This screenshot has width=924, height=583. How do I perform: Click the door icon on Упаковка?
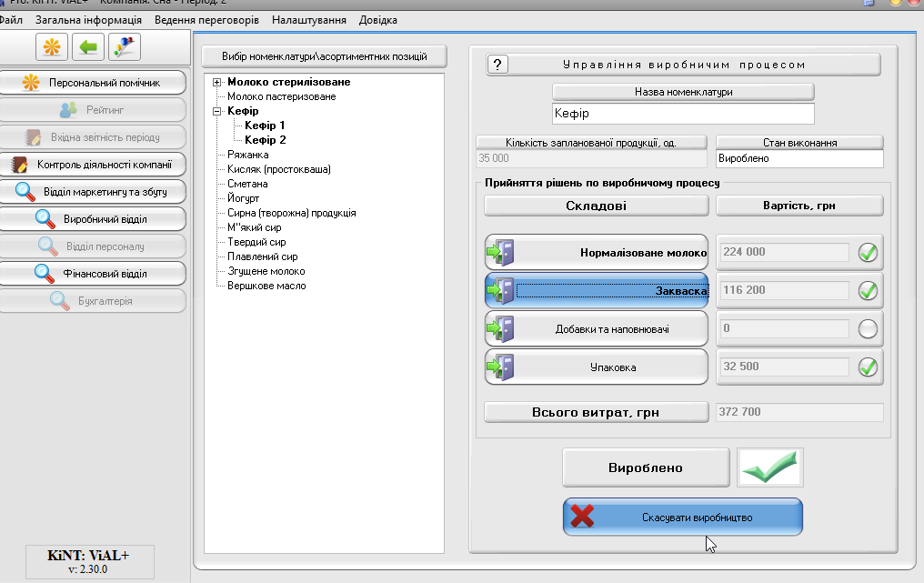501,367
